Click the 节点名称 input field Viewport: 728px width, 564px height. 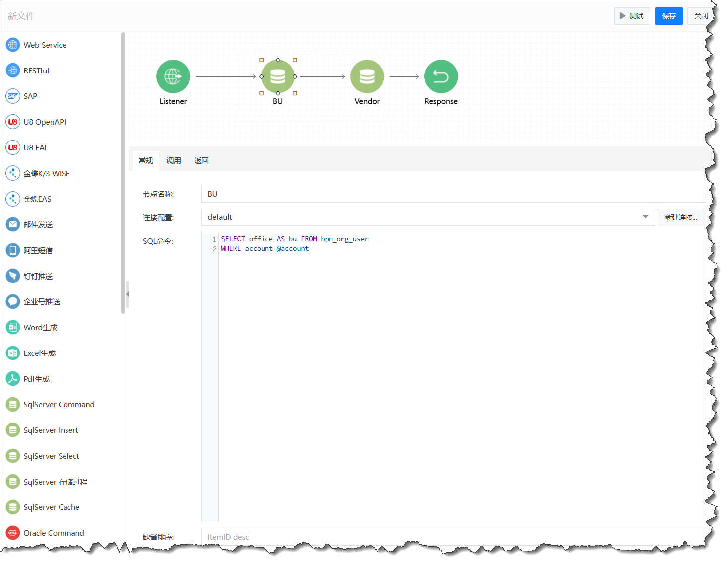coord(453,194)
